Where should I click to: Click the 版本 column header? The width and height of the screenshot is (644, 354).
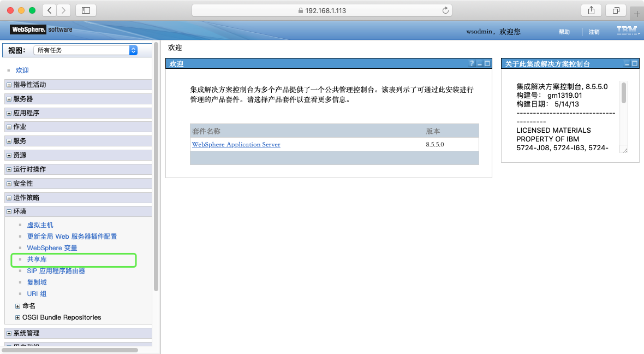[x=433, y=131]
